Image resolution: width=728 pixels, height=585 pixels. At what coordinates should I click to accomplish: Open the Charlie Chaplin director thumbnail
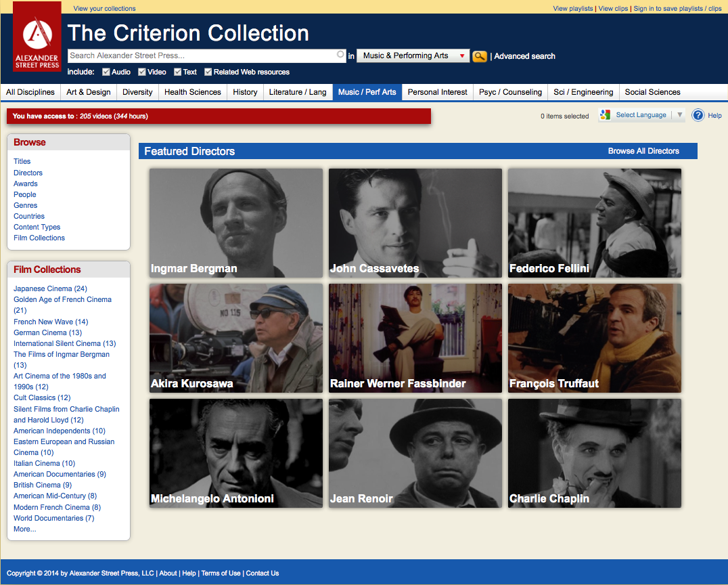[x=594, y=453]
